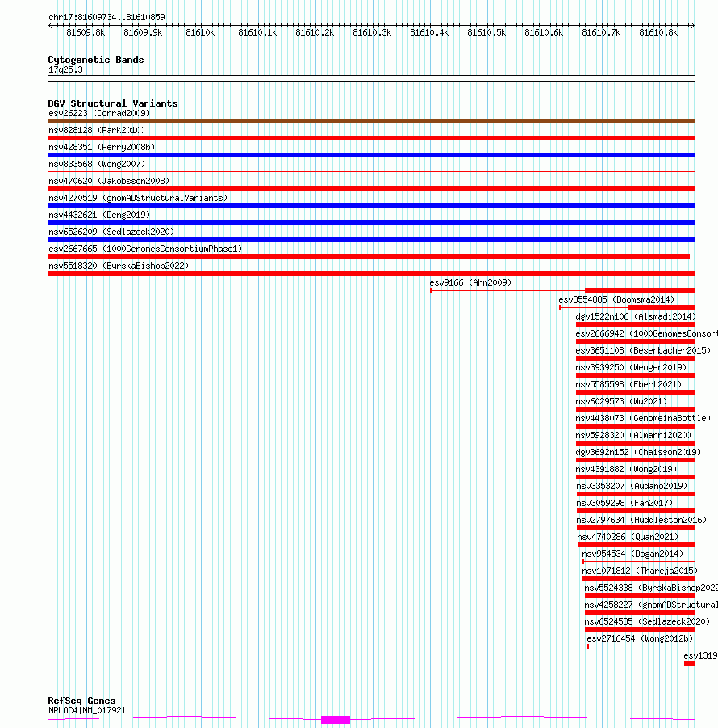
Task: Click the chr17:81609734..81610859 coordinate label
Action: pyautogui.click(x=106, y=17)
